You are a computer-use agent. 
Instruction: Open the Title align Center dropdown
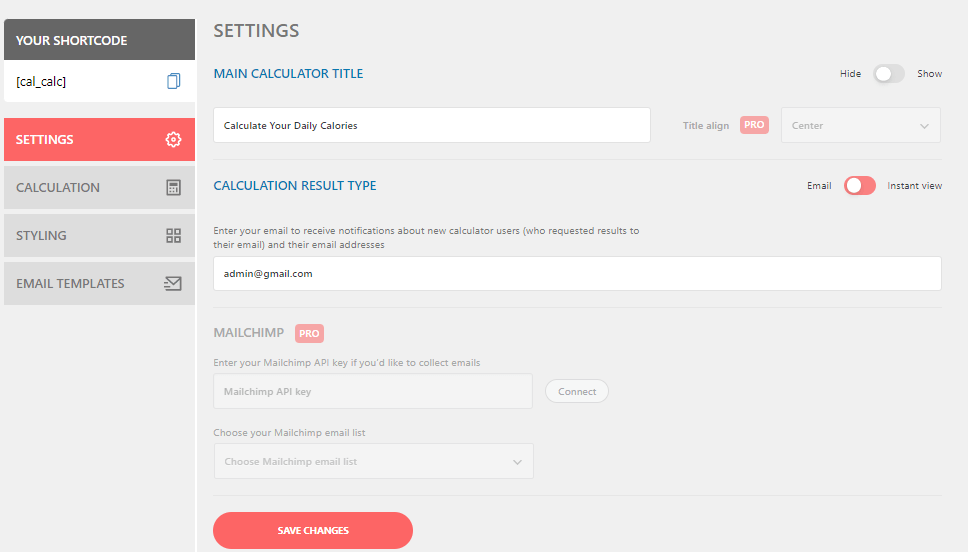[861, 125]
